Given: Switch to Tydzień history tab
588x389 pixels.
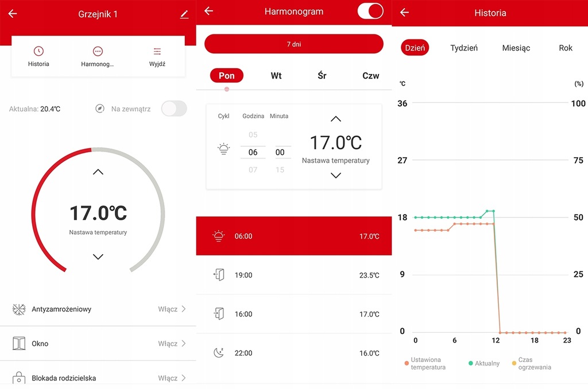Looking at the screenshot, I should click(x=464, y=48).
